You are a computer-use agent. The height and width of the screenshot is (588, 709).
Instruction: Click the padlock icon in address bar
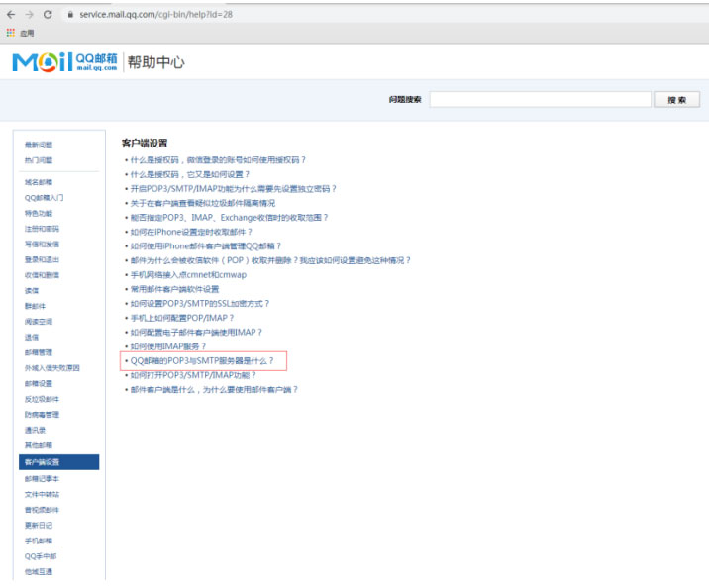70,15
